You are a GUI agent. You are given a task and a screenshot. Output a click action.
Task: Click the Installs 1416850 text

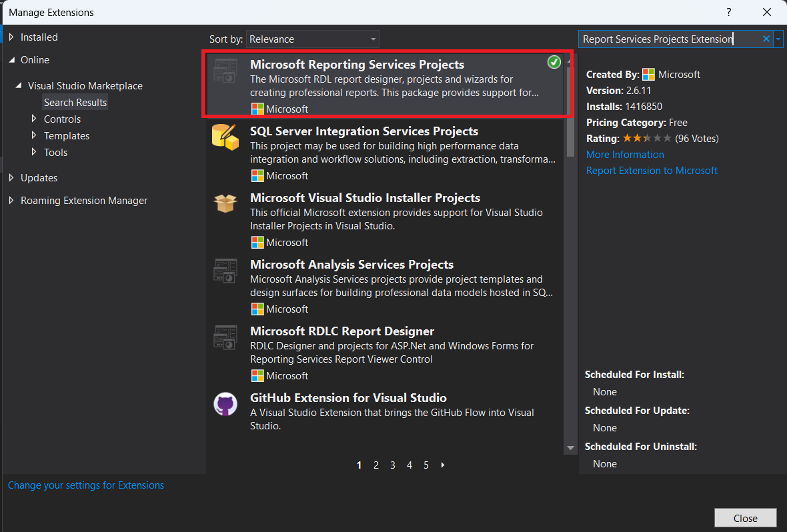pyautogui.click(x=624, y=107)
